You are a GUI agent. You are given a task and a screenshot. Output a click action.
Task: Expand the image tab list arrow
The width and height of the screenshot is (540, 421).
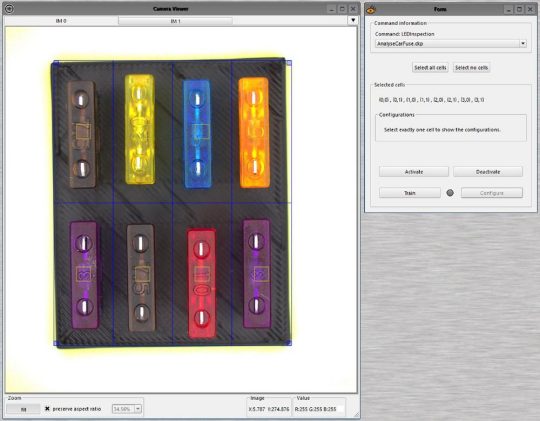click(x=353, y=20)
